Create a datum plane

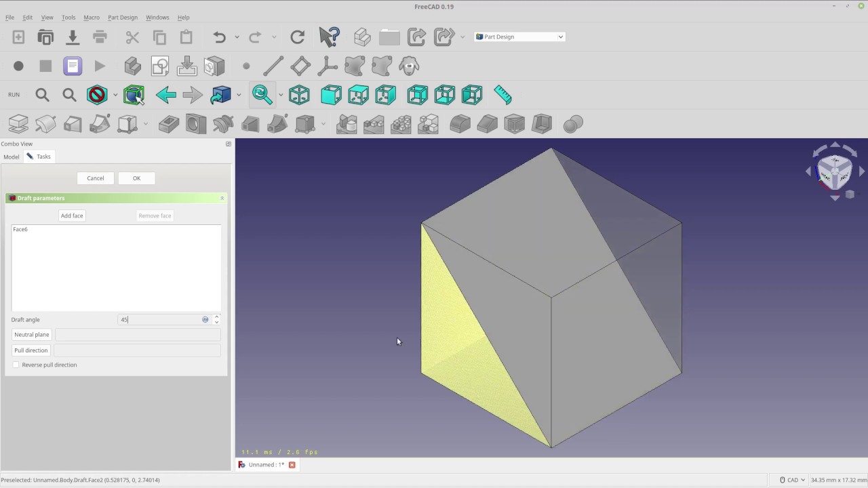[300, 66]
